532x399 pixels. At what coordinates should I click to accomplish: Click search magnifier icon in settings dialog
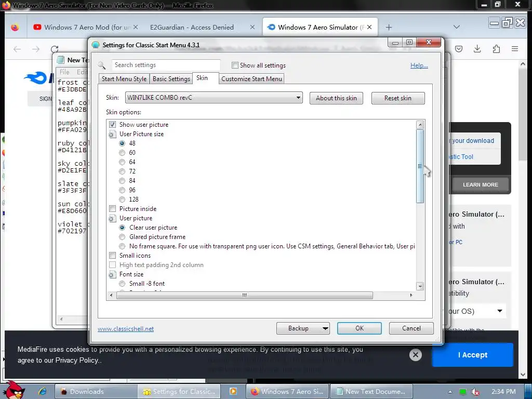click(x=102, y=65)
